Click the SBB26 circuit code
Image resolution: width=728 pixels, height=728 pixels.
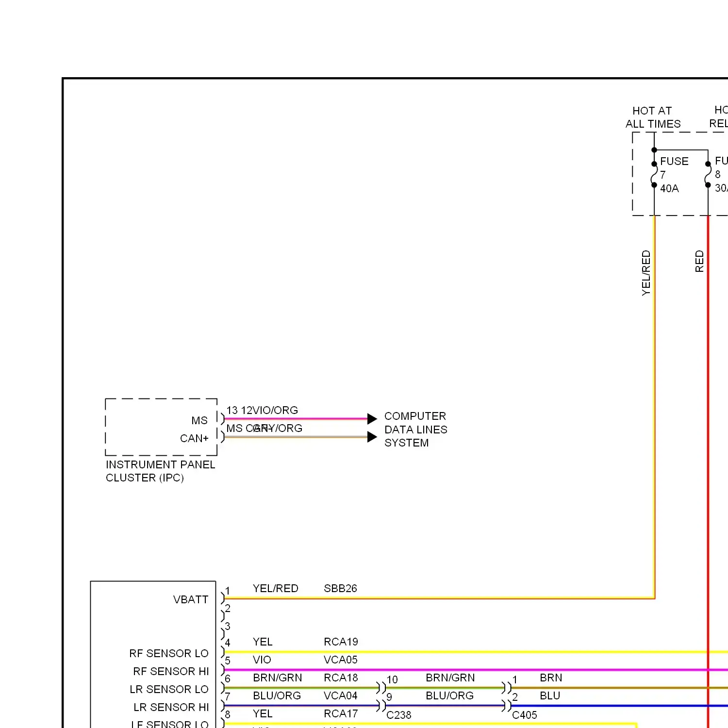tap(340, 588)
